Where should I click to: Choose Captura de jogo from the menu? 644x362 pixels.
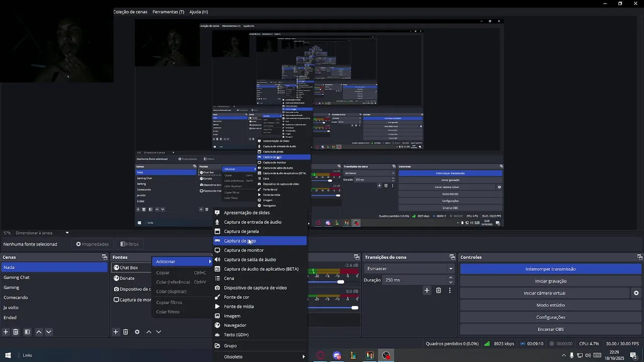[260, 241]
